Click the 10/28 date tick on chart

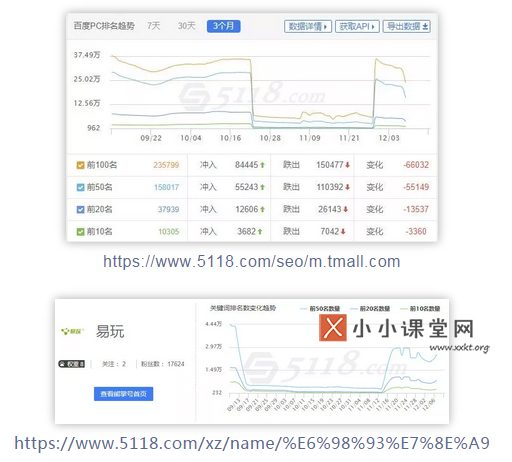pyautogui.click(x=270, y=138)
